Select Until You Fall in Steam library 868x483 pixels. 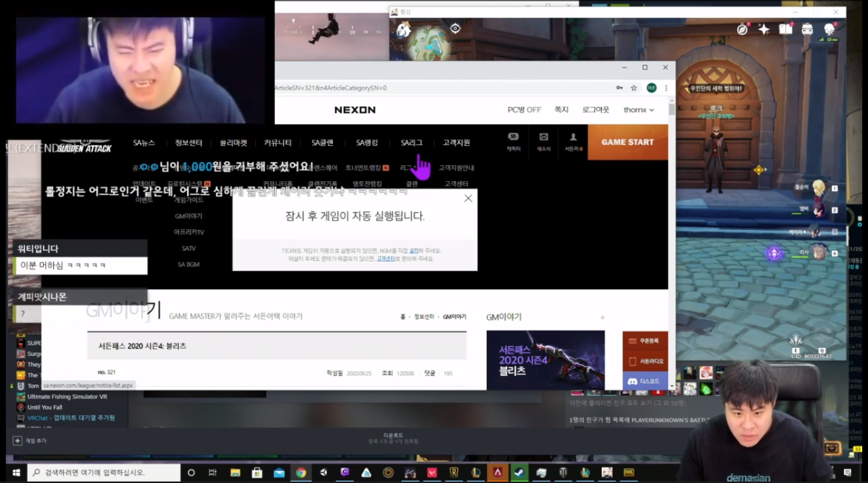click(x=45, y=408)
